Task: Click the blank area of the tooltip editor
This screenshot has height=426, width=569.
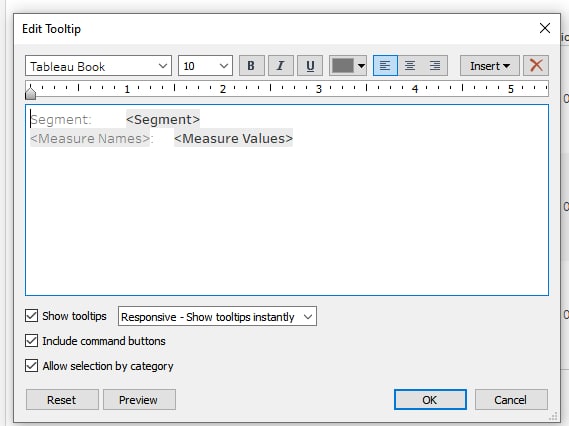Action: (x=287, y=221)
